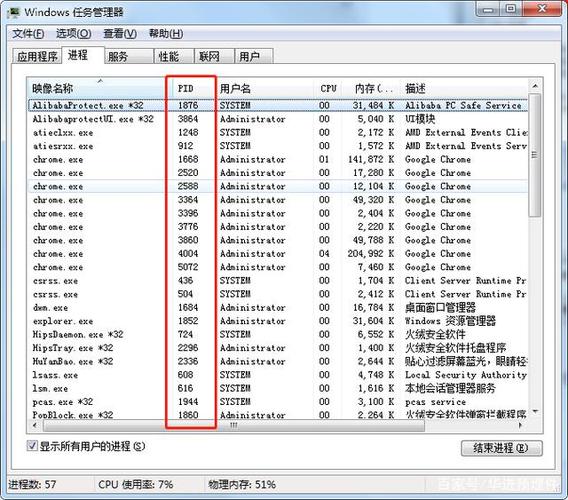Select the lsass.exe process row
Image resolution: width=568 pixels, height=500 pixels.
pyautogui.click(x=278, y=375)
